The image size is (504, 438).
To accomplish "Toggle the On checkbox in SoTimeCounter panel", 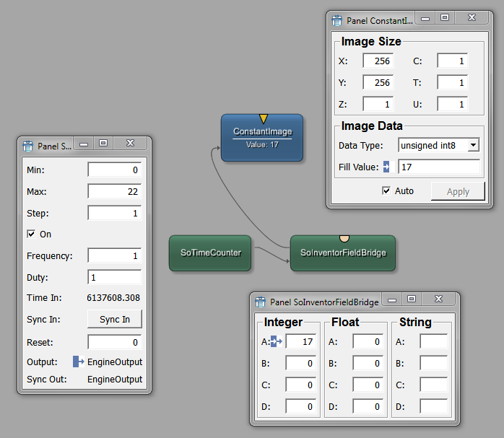I will [x=31, y=234].
